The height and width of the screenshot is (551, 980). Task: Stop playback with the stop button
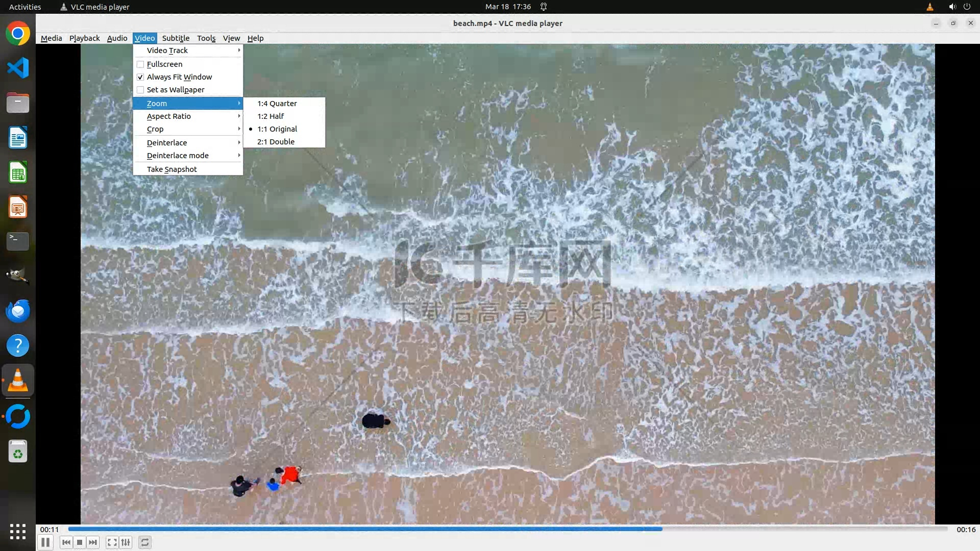pyautogui.click(x=80, y=542)
